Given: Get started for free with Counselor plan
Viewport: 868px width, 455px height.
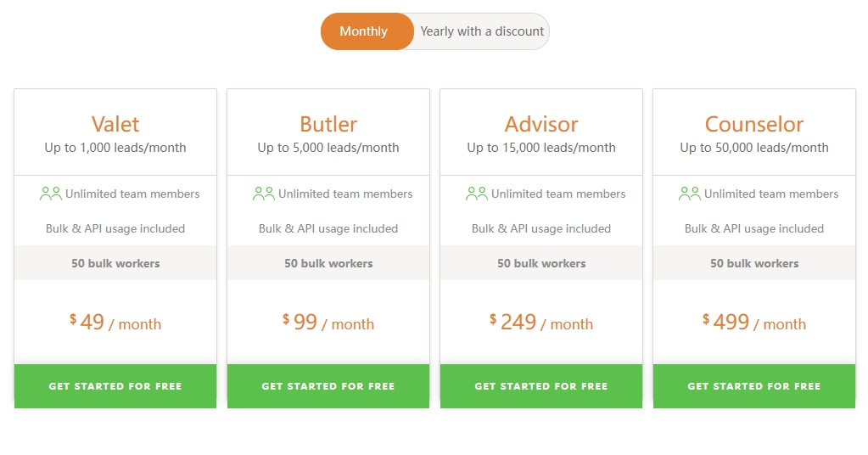Looking at the screenshot, I should click(754, 386).
